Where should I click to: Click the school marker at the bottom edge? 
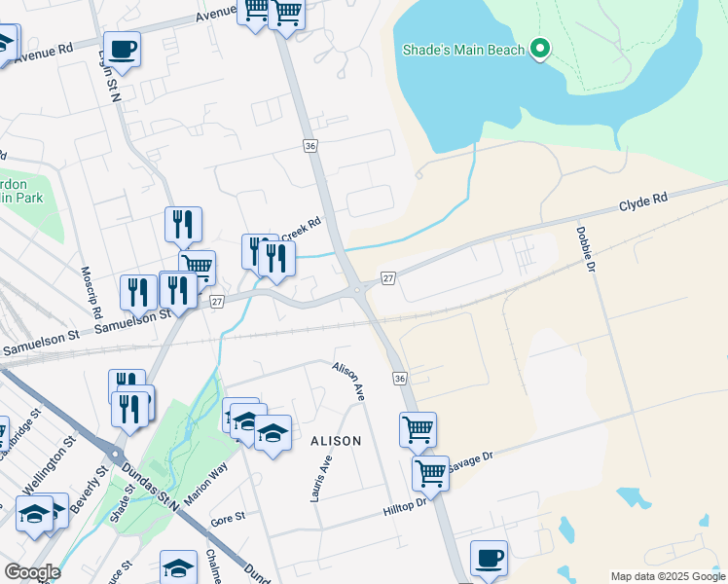179,567
